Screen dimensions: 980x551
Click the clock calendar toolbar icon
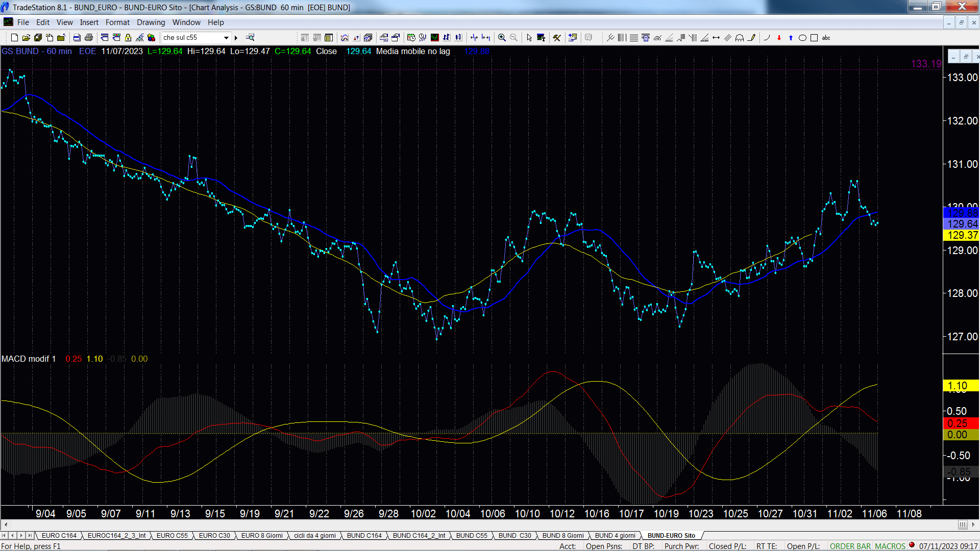411,38
